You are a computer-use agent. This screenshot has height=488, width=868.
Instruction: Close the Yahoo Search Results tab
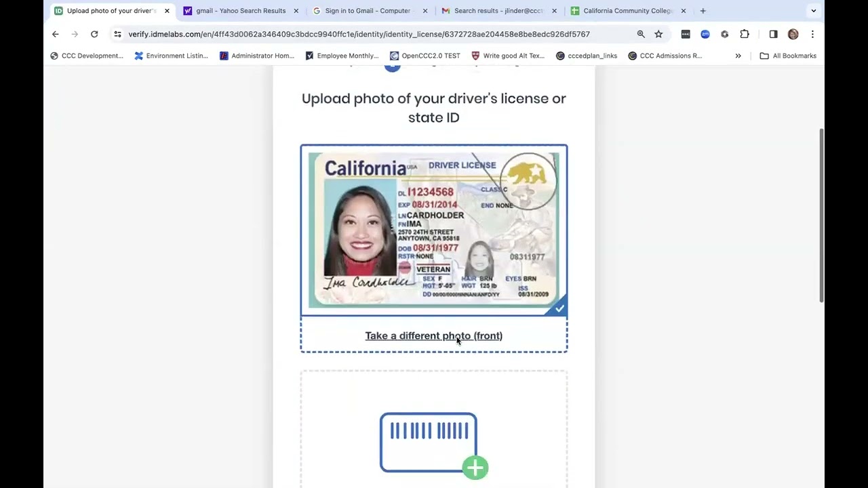tap(296, 11)
